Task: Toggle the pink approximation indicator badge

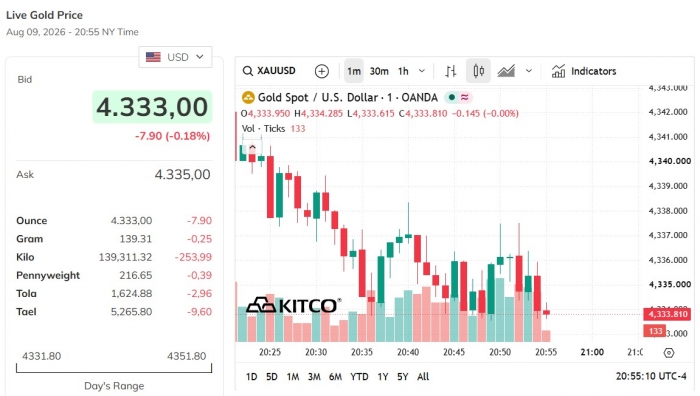Action: pyautogui.click(x=465, y=97)
